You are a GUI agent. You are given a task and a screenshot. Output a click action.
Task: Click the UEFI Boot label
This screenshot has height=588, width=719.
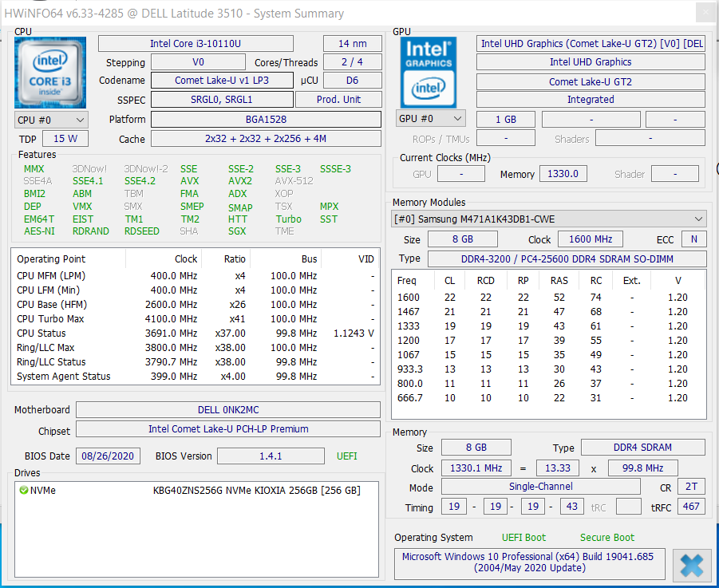click(x=523, y=538)
